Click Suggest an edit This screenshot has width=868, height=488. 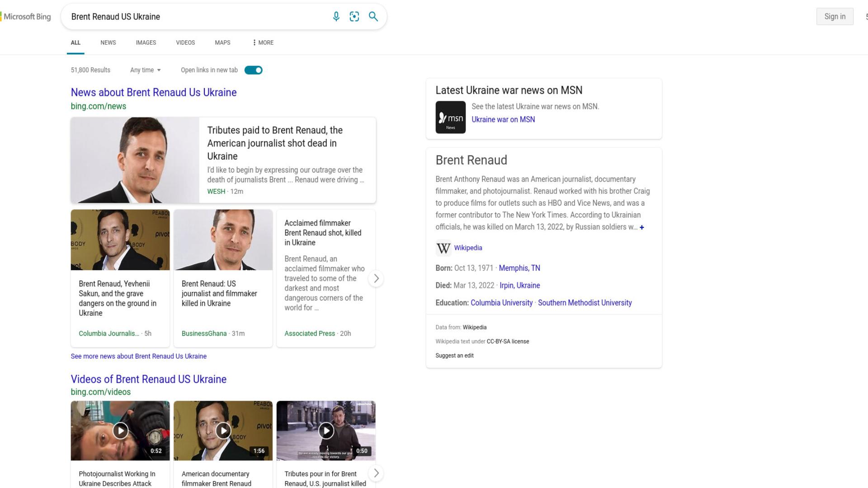coord(454,356)
